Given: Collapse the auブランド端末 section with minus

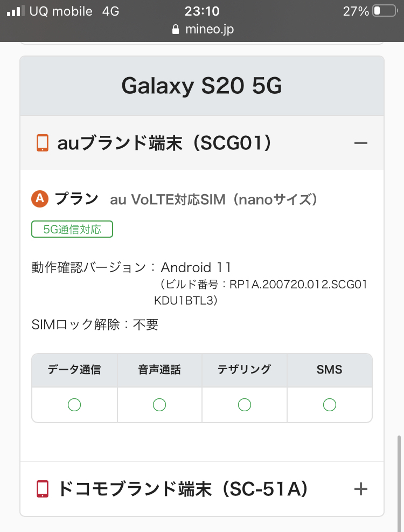Looking at the screenshot, I should (360, 143).
